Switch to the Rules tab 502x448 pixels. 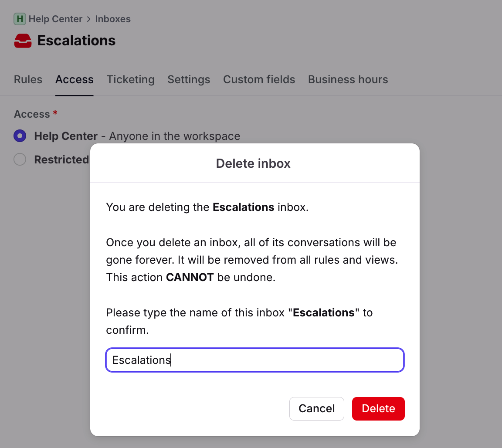coord(28,80)
